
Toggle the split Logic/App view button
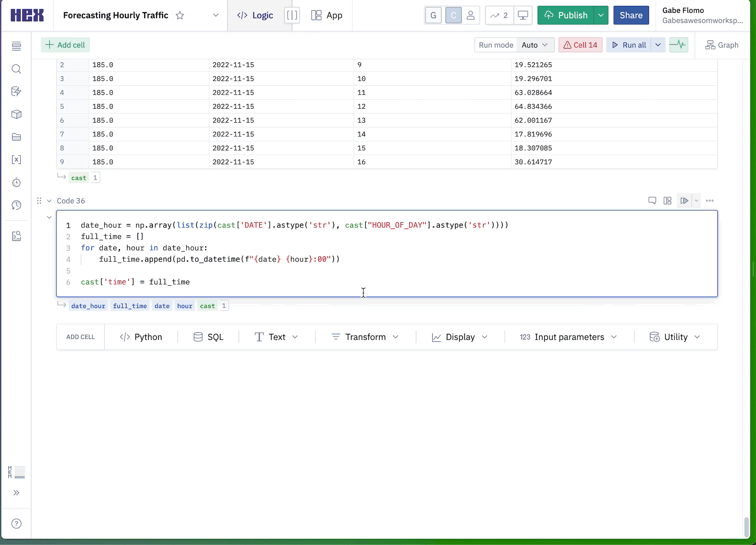[292, 16]
